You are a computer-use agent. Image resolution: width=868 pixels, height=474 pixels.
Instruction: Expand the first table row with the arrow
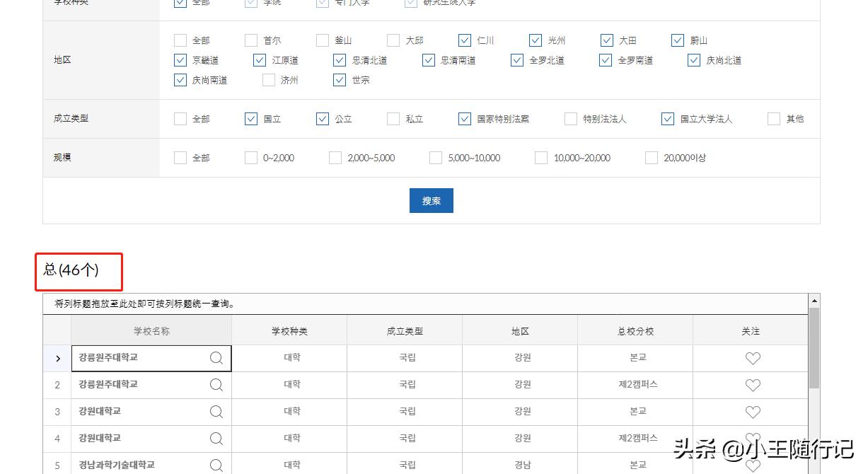(57, 358)
